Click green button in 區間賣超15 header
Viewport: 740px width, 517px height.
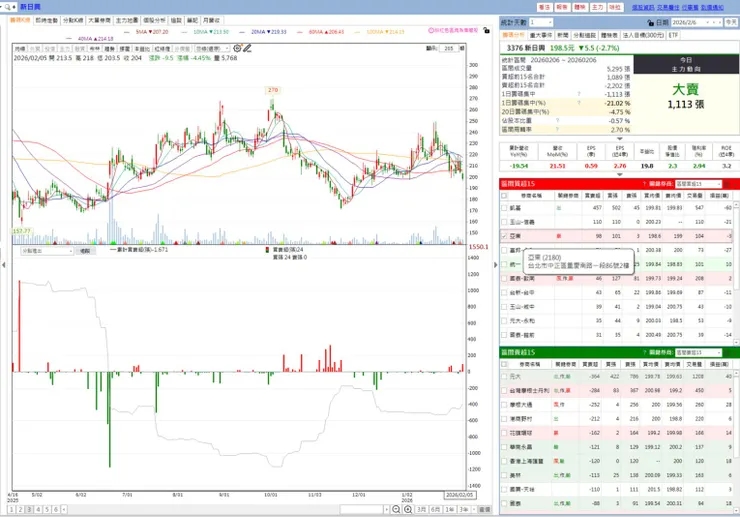(x=729, y=352)
